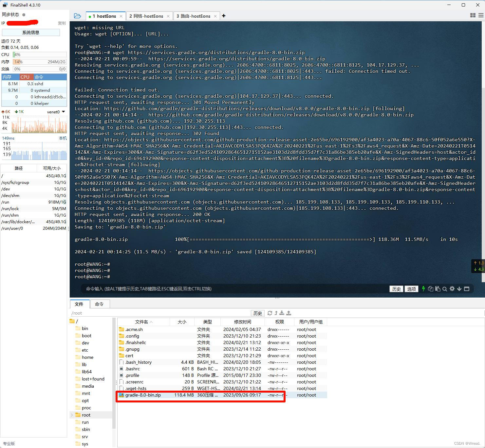Image resolution: width=485 pixels, height=448 pixels.
Task: Close the '3 路由-hostEons' tab
Action: point(215,16)
